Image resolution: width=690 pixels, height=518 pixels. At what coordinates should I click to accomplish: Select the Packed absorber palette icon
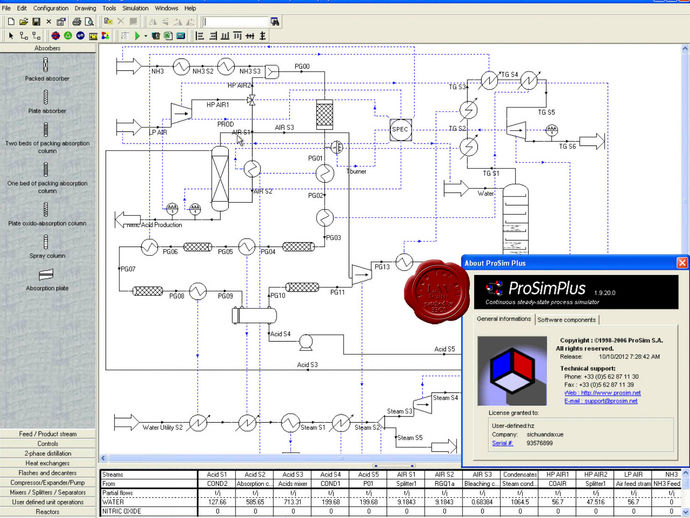click(x=46, y=65)
